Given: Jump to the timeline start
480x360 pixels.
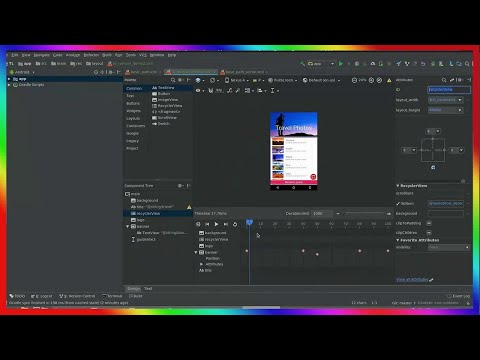Looking at the screenshot, I should point(207,224).
